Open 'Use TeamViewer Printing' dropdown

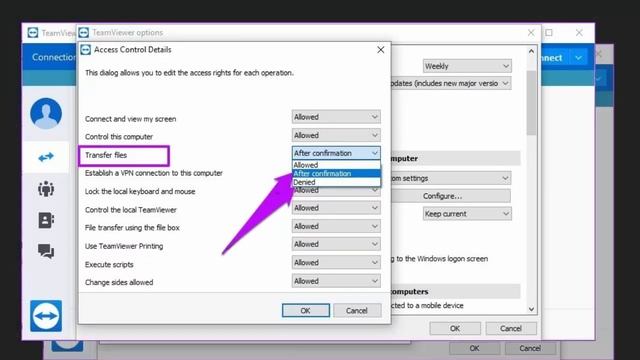tap(336, 244)
